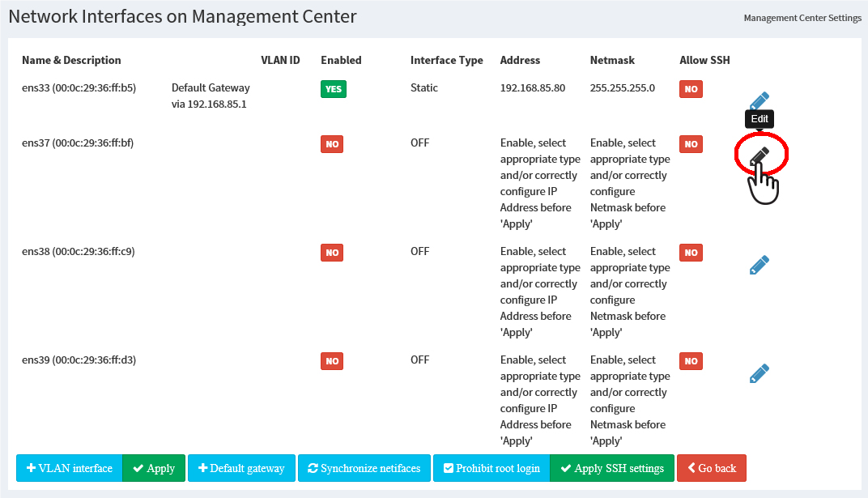Toggle the Enabled NO badge for ens37
The height and width of the screenshot is (498, 868).
(x=332, y=144)
